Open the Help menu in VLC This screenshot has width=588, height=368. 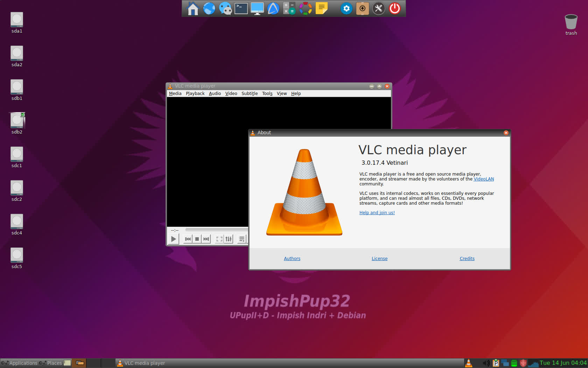tap(296, 94)
